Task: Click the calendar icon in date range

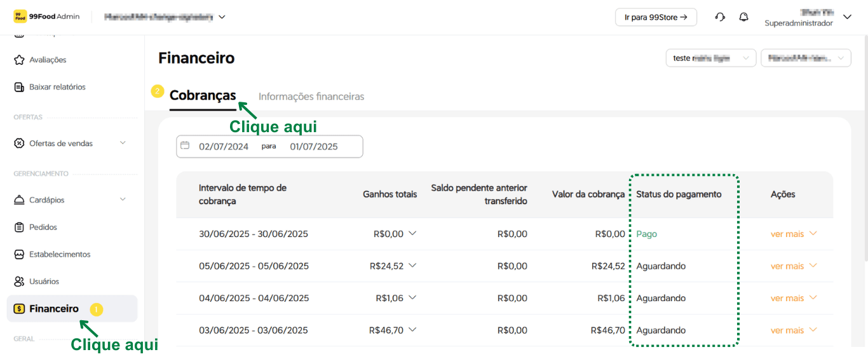Action: (x=185, y=146)
